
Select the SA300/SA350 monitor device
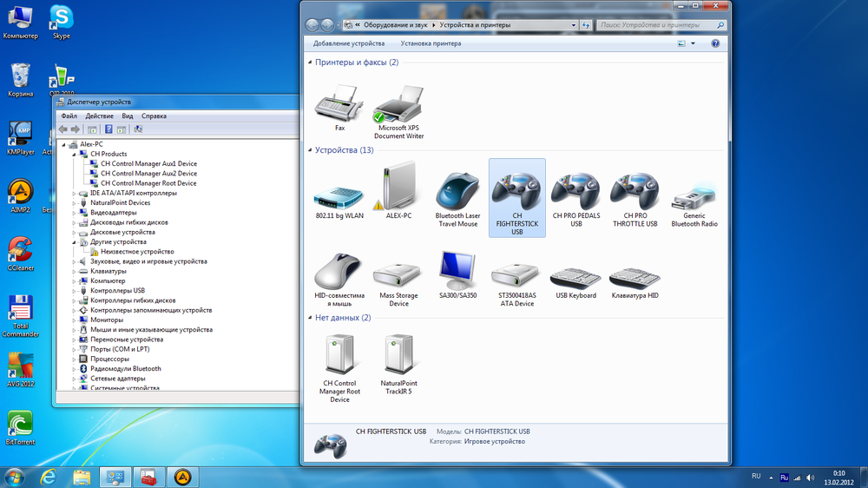[x=457, y=275]
